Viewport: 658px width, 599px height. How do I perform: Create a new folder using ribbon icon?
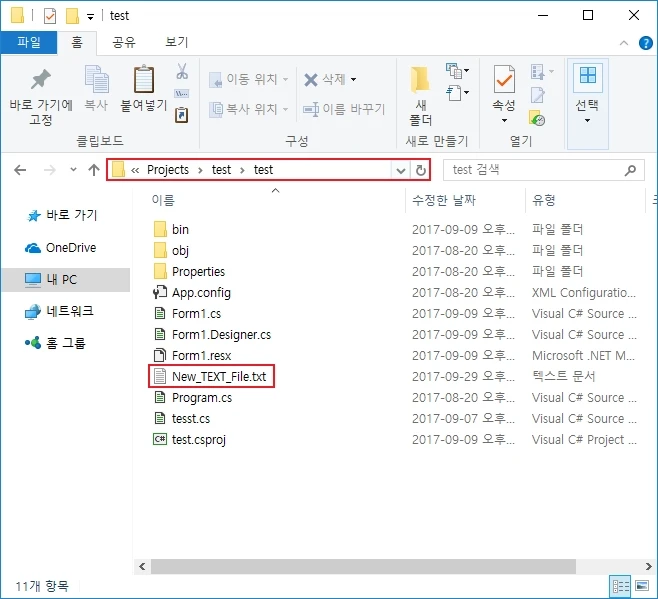tap(419, 81)
